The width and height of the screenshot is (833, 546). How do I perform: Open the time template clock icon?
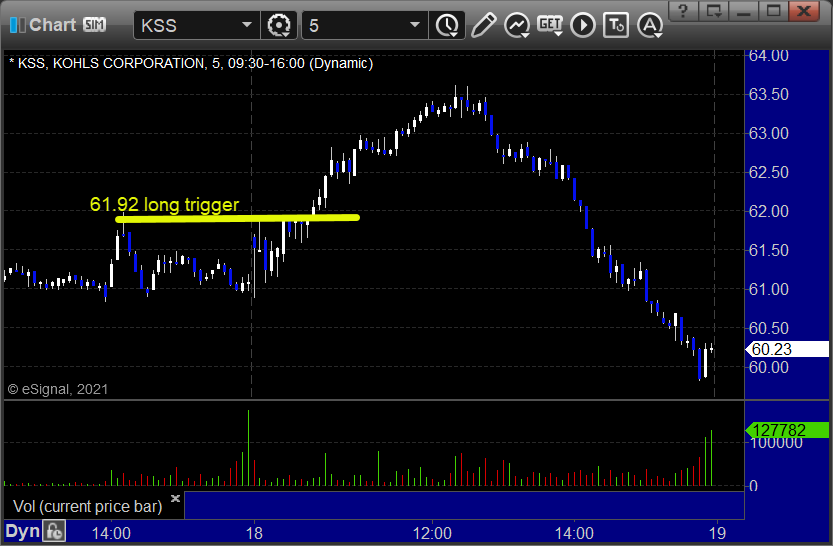click(x=447, y=25)
